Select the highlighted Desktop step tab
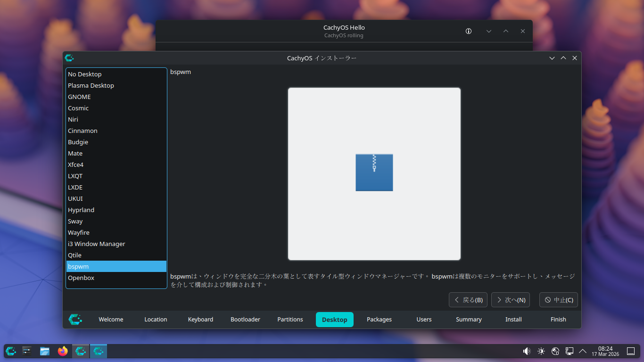 tap(335, 320)
